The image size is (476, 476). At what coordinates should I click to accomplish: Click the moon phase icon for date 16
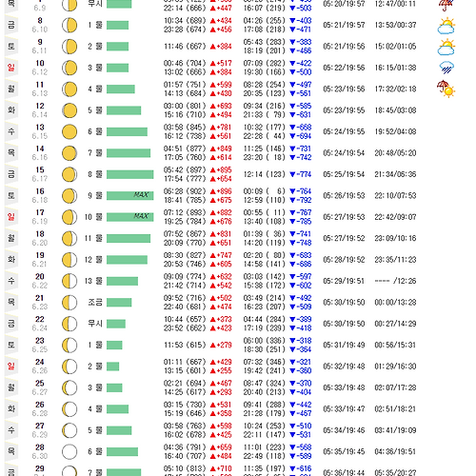coord(69,196)
